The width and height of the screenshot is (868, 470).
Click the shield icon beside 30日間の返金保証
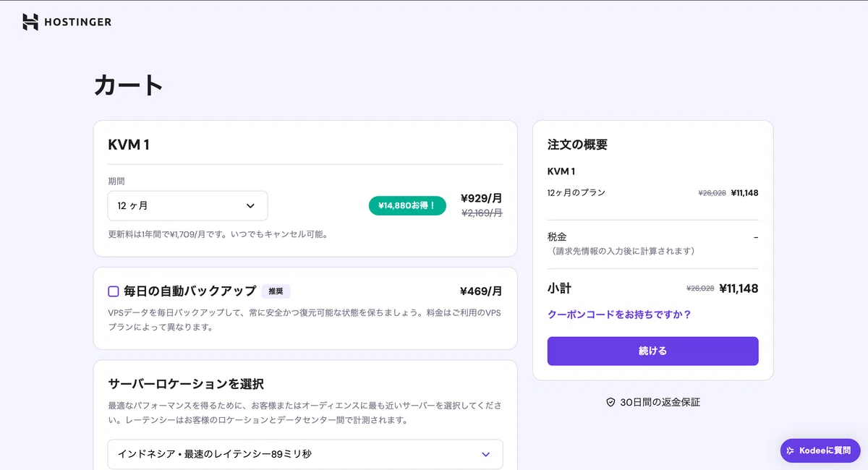pyautogui.click(x=610, y=402)
